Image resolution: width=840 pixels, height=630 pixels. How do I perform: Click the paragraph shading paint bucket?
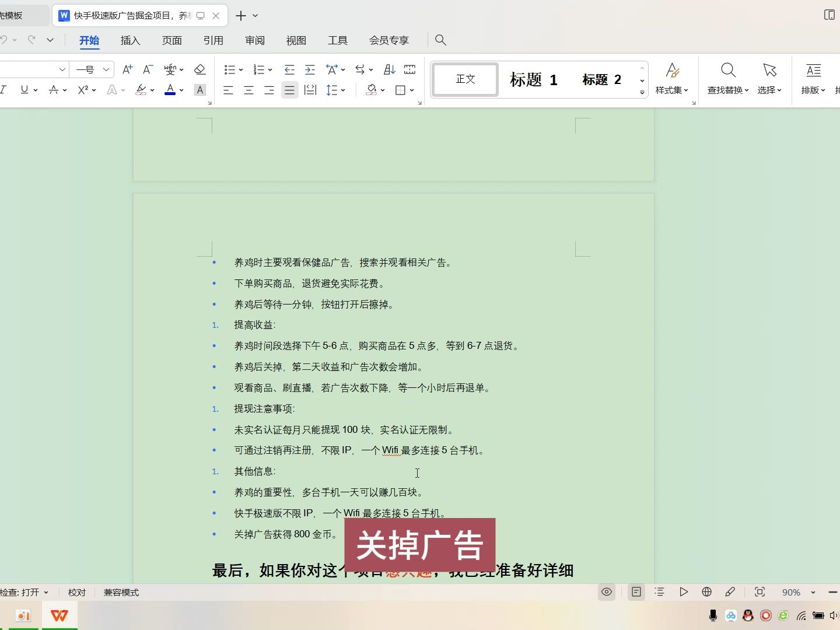coord(372,90)
